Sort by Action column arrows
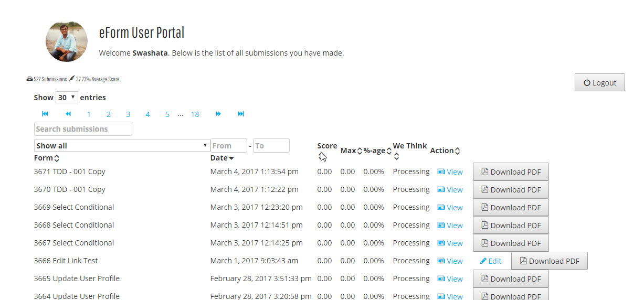This screenshot has height=300, width=644. 457,151
